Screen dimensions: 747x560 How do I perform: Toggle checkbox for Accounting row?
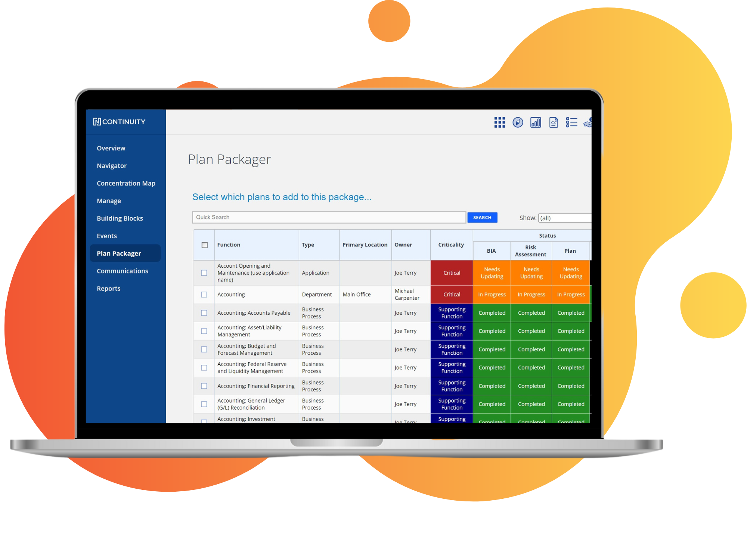click(206, 294)
